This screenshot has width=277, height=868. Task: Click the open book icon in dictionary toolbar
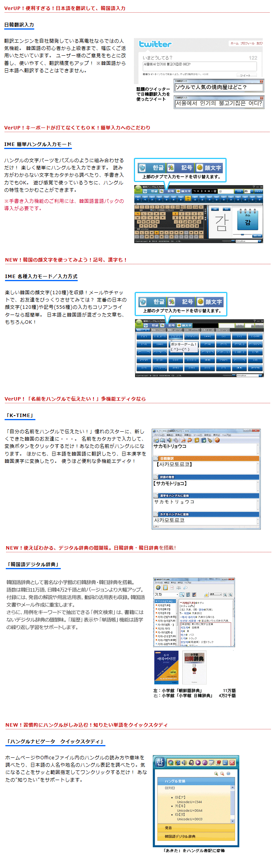[x=179, y=588]
